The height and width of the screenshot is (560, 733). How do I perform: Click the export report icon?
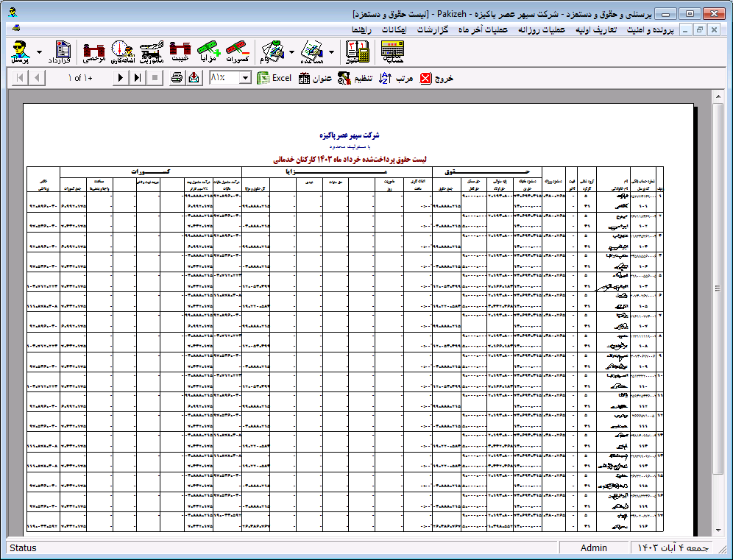tap(194, 78)
